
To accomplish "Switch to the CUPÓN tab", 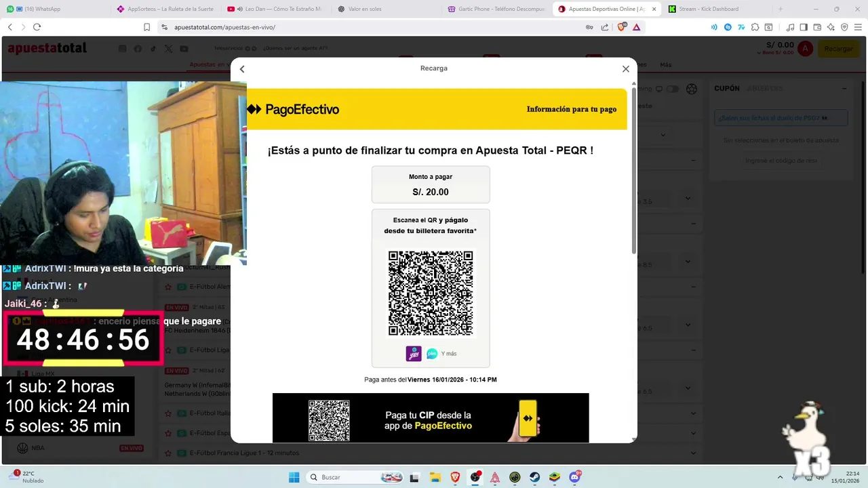I will coord(727,89).
